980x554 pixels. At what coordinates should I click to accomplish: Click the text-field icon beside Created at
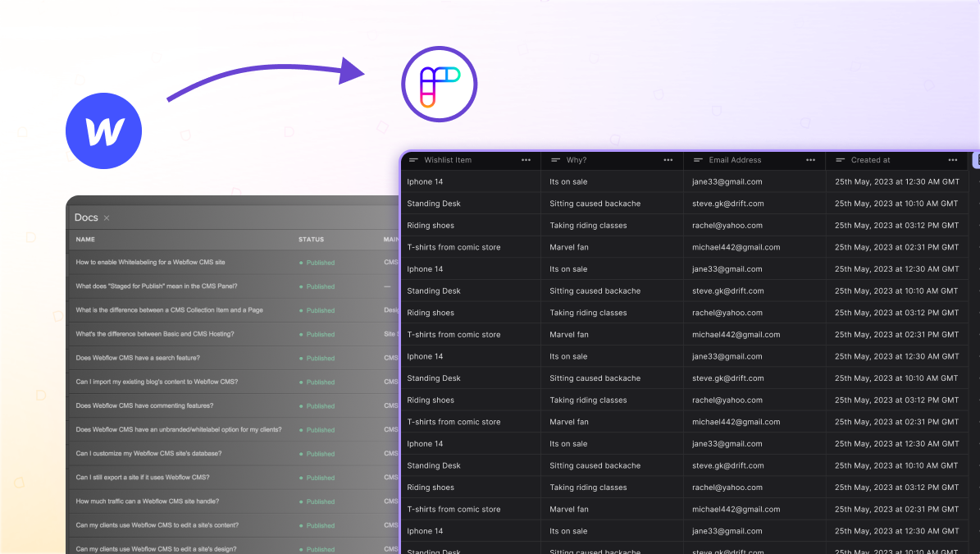point(841,160)
